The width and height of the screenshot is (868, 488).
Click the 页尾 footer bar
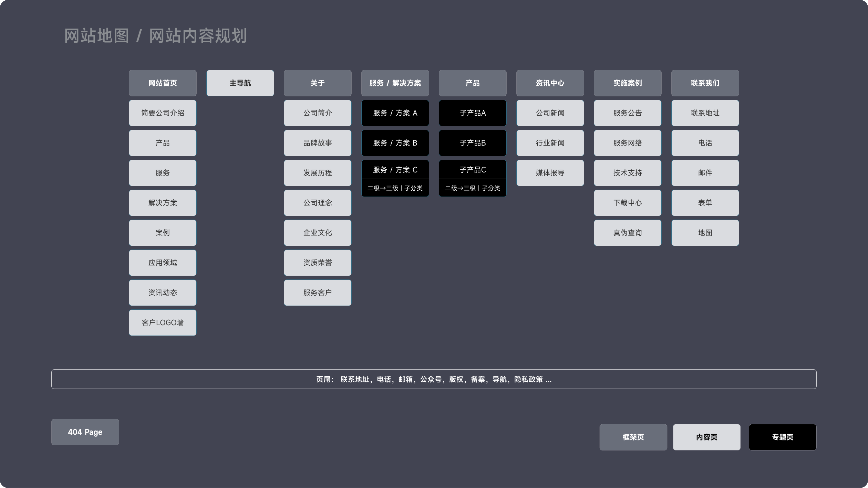pos(434,379)
